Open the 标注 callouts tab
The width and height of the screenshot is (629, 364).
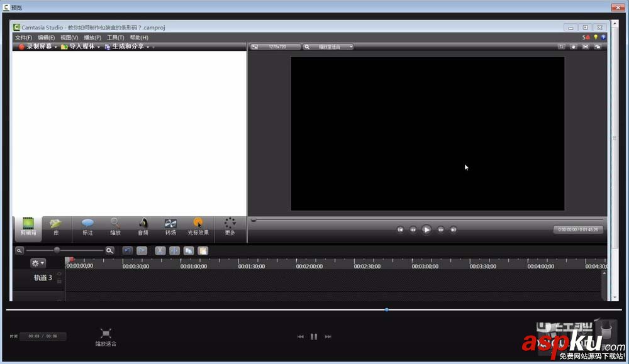coord(87,228)
